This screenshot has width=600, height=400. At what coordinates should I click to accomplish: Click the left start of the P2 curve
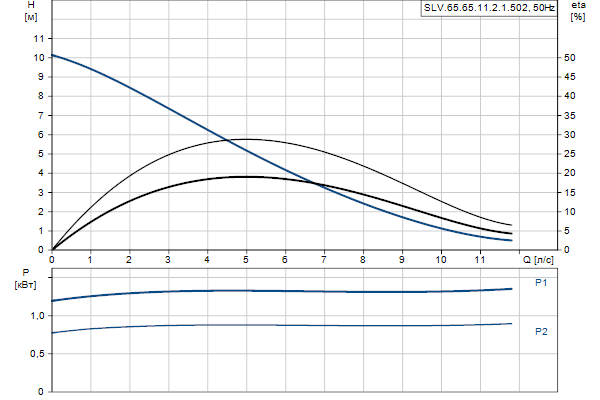[x=53, y=332]
